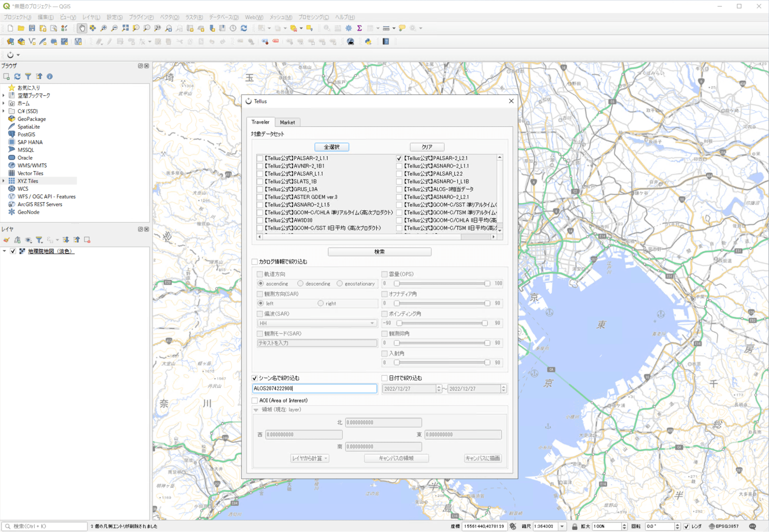The height and width of the screenshot is (532, 769).
Task: Enable the 日付で絞り込む checkbox
Action: tap(385, 378)
